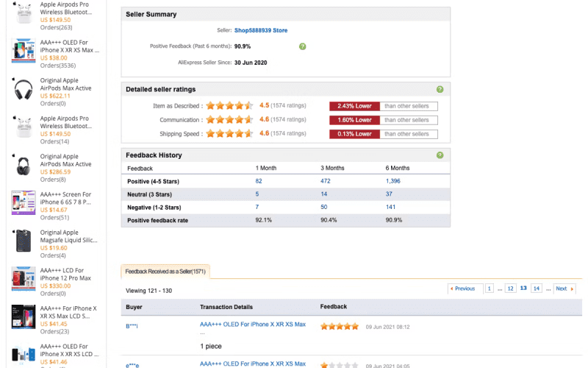
Task: Click the 2.43% Lower comparison badge
Action: pyautogui.click(x=354, y=106)
